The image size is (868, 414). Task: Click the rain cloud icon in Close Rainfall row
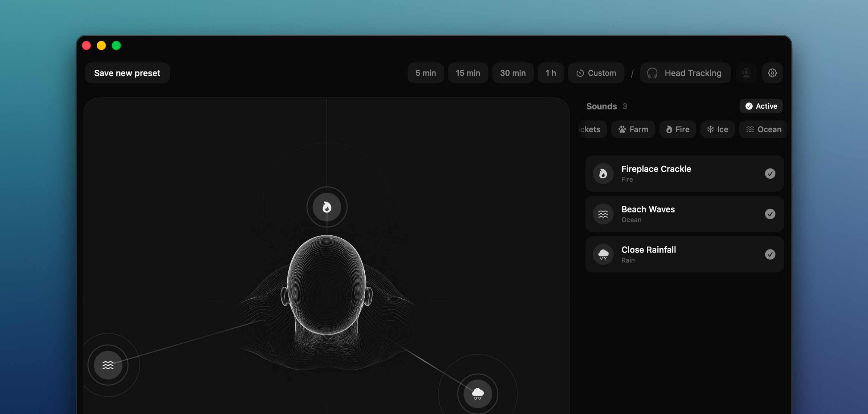click(603, 254)
